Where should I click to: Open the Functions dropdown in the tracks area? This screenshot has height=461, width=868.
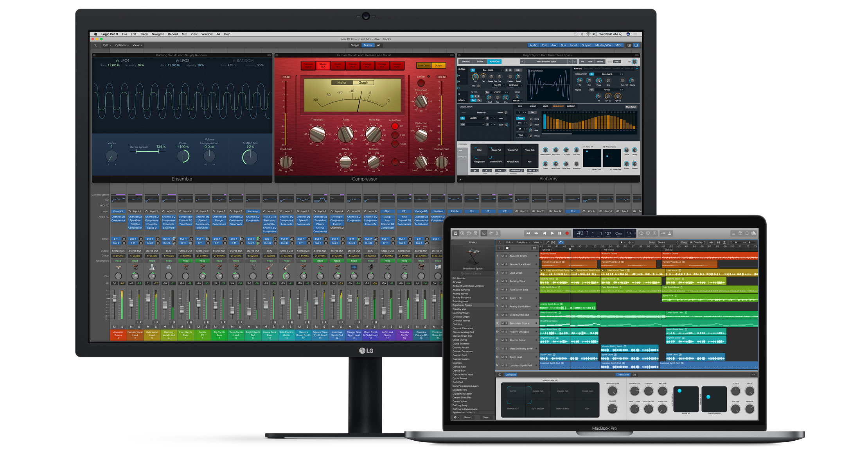[x=523, y=242]
